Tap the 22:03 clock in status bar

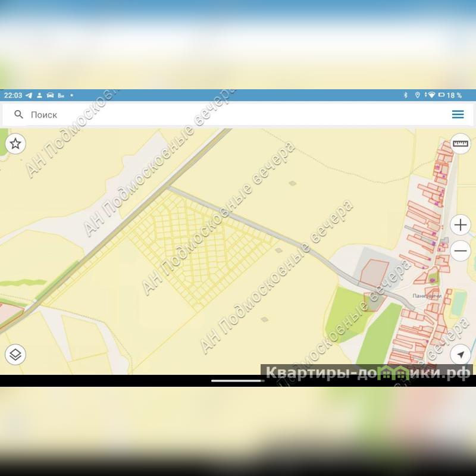tap(12, 95)
